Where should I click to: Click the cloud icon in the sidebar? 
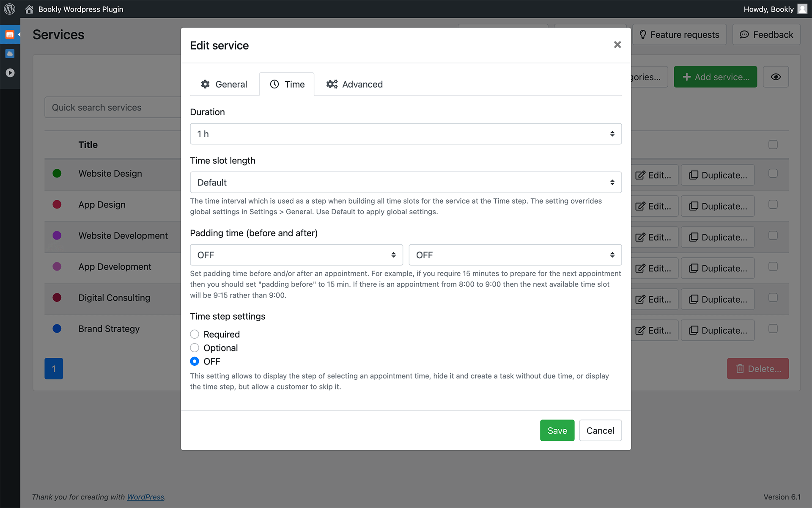pyautogui.click(x=10, y=54)
